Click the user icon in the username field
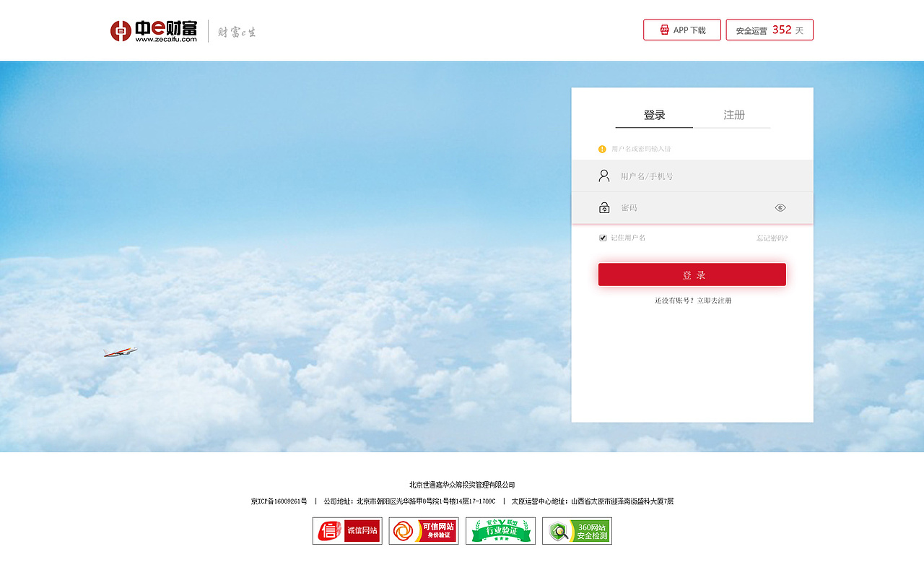Screen dimensions: 924x570 [603, 175]
